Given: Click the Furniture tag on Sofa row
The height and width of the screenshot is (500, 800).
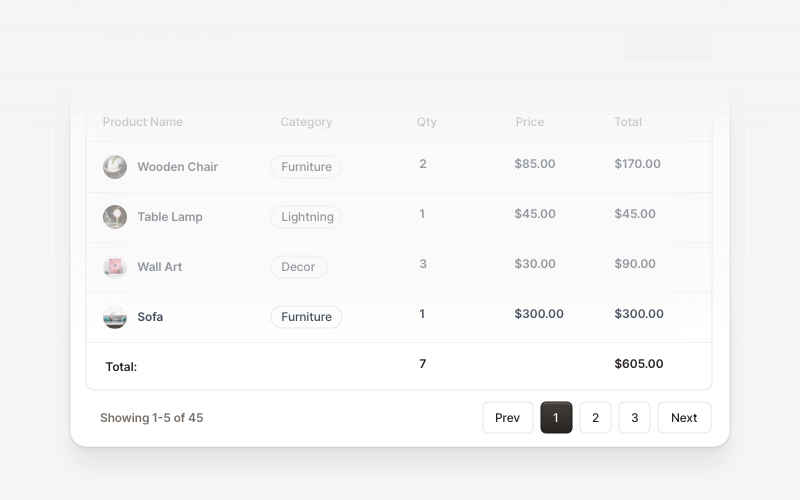Looking at the screenshot, I should (306, 317).
